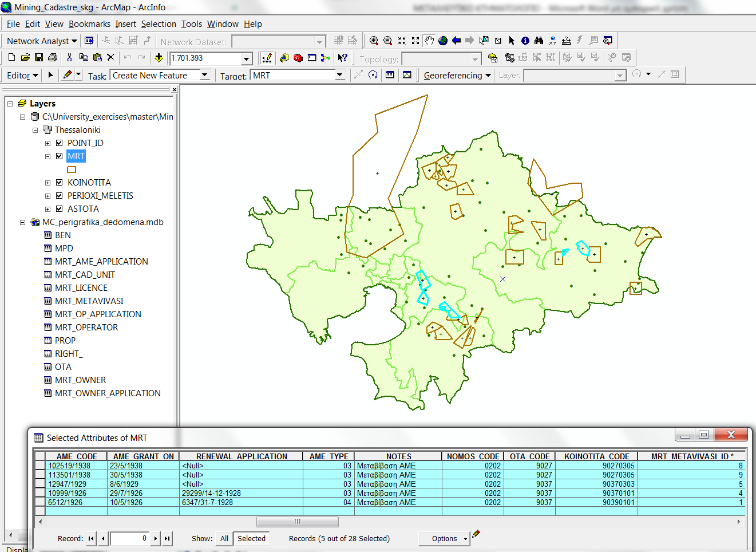
Task: Click the New Map File icon
Action: (x=11, y=57)
